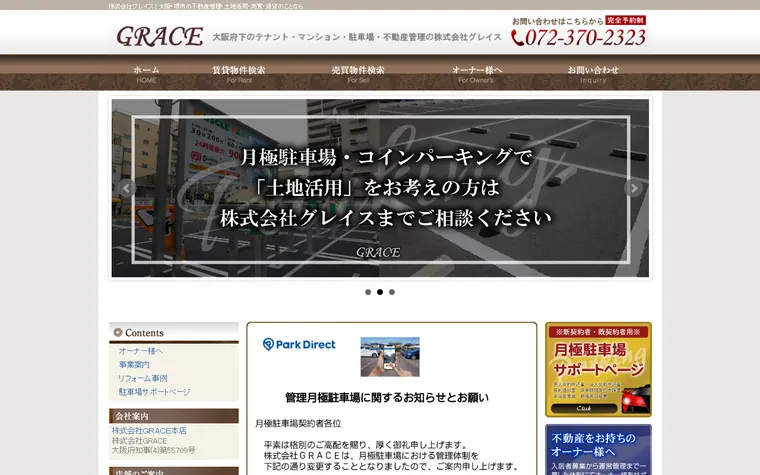Click the parking lot slider image
Image resolution: width=760 pixels, height=475 pixels.
(380, 189)
